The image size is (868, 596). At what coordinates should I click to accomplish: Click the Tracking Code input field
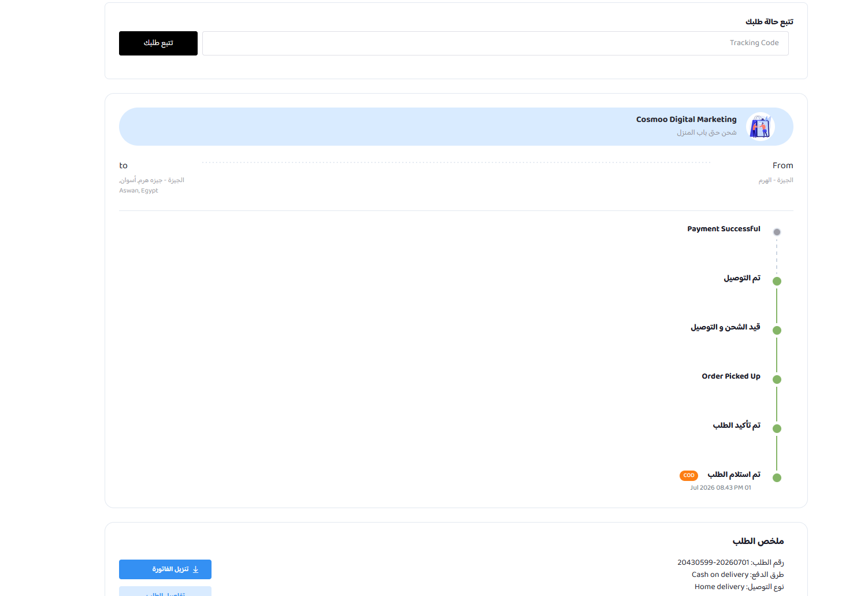[x=495, y=43]
